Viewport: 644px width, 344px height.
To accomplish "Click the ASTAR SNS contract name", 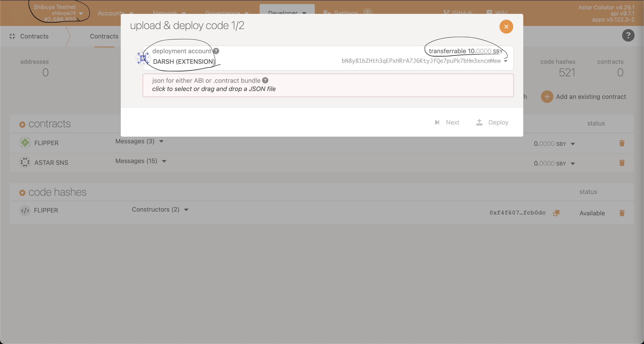I will point(51,163).
